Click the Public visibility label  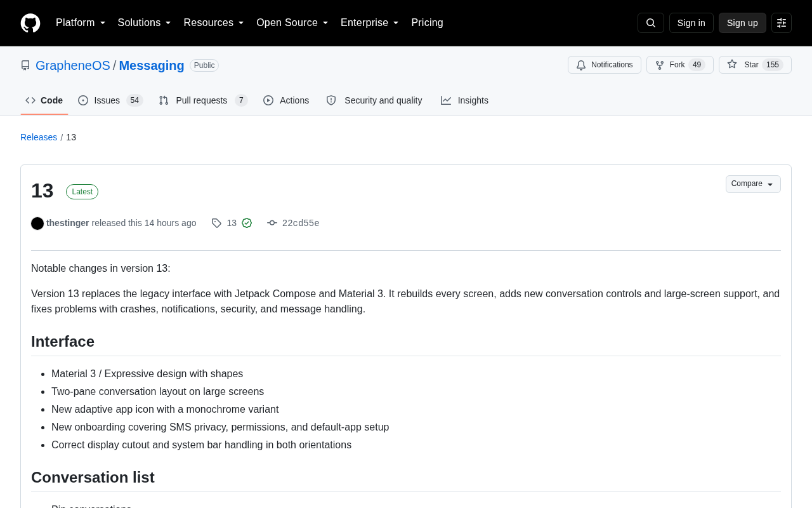(204, 65)
